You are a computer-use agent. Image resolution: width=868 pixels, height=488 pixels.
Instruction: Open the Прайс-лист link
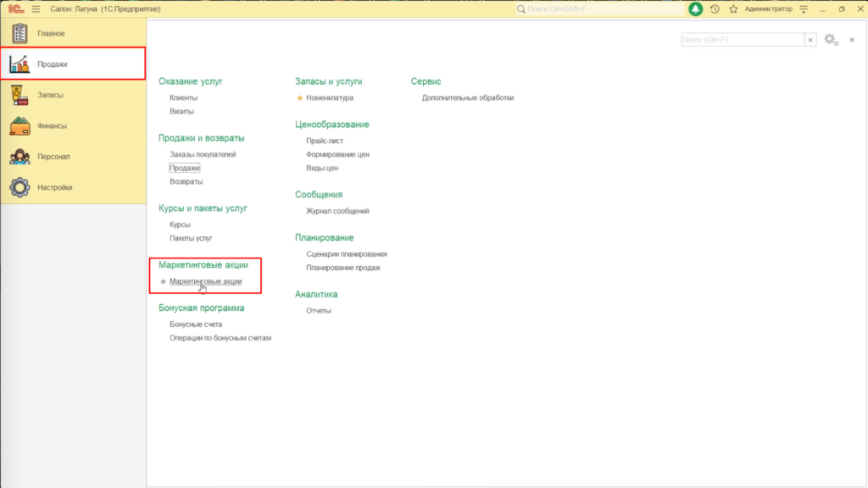click(325, 141)
